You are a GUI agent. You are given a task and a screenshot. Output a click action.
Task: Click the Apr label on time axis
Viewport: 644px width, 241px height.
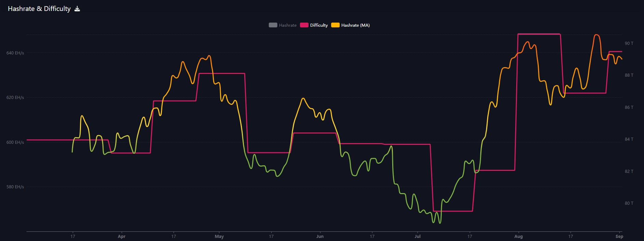tap(122, 237)
